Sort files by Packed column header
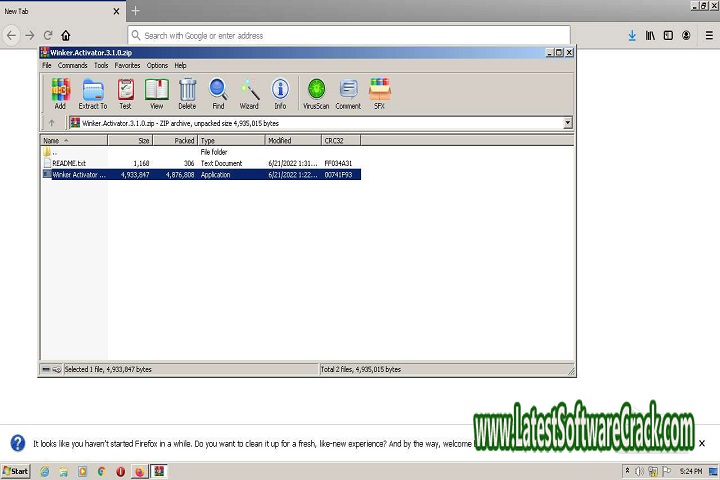Viewport: 720px width, 480px height. click(x=175, y=141)
